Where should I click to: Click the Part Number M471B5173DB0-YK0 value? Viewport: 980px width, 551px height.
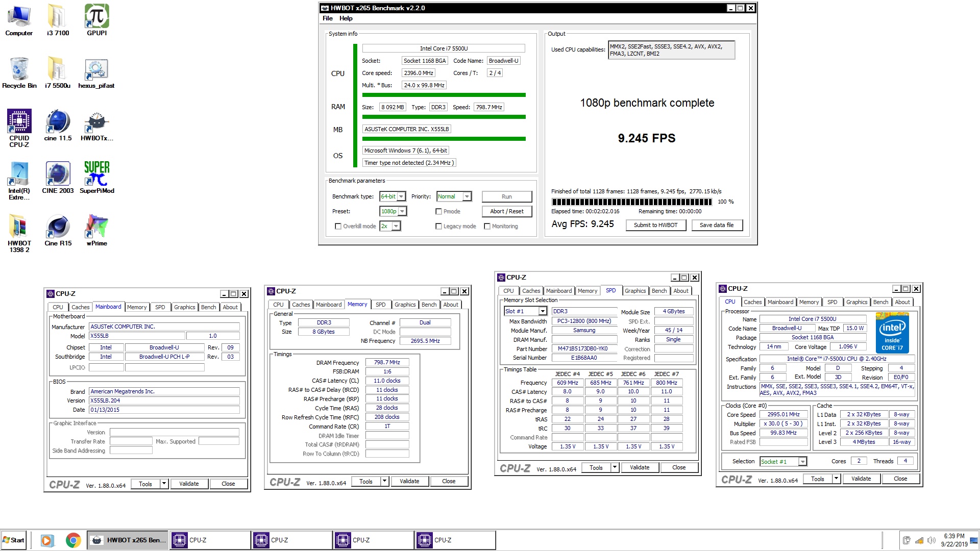584,349
